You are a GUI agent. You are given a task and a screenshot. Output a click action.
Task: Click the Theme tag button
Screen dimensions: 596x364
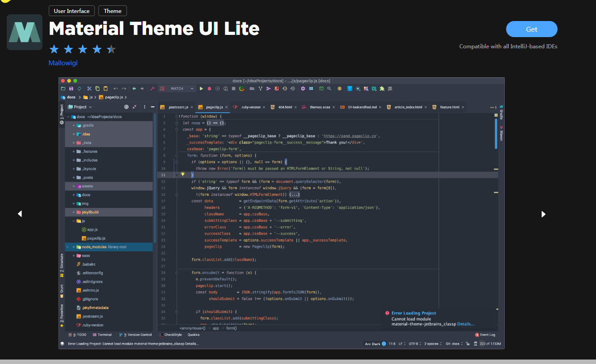coord(113,11)
